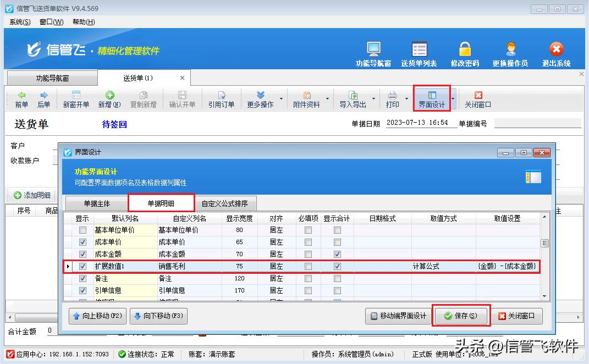Click the 向上移动(F2) move-up button
Viewport: 589px width, 364px height.
coord(97,316)
